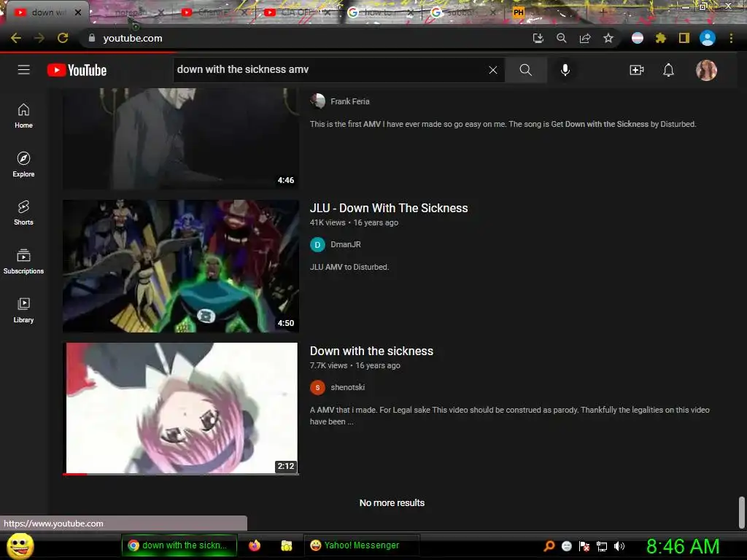The width and height of the screenshot is (747, 560).
Task: Click the zoom magnifier in address bar
Action: [562, 38]
